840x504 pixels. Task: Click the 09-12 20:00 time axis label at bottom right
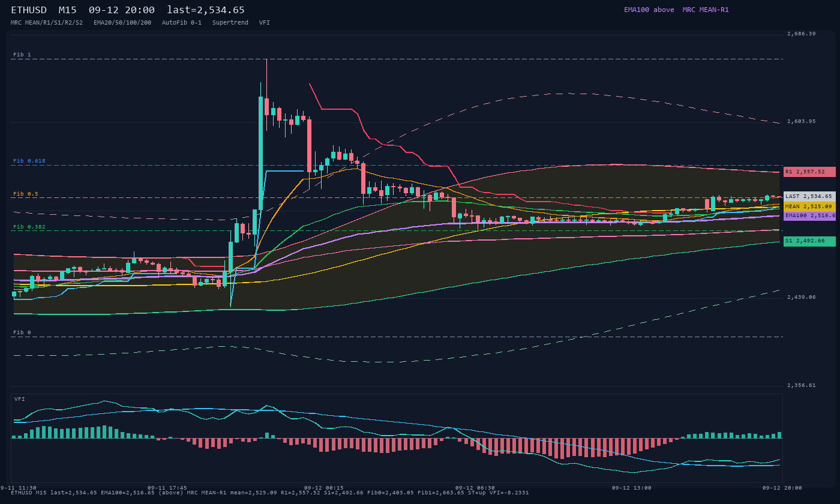(782, 488)
